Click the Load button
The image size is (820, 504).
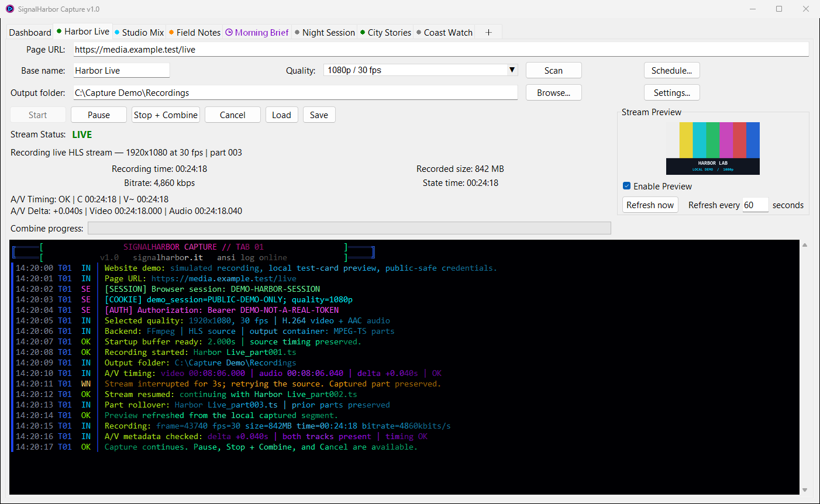[282, 115]
